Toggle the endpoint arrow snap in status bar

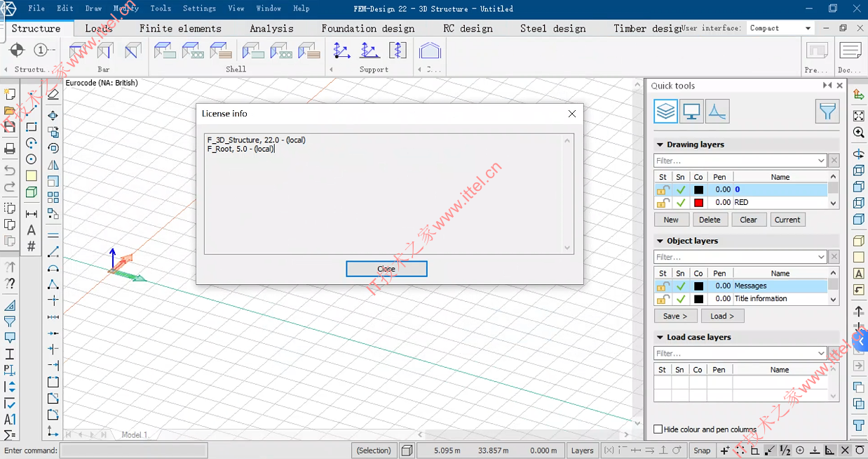coord(771,451)
